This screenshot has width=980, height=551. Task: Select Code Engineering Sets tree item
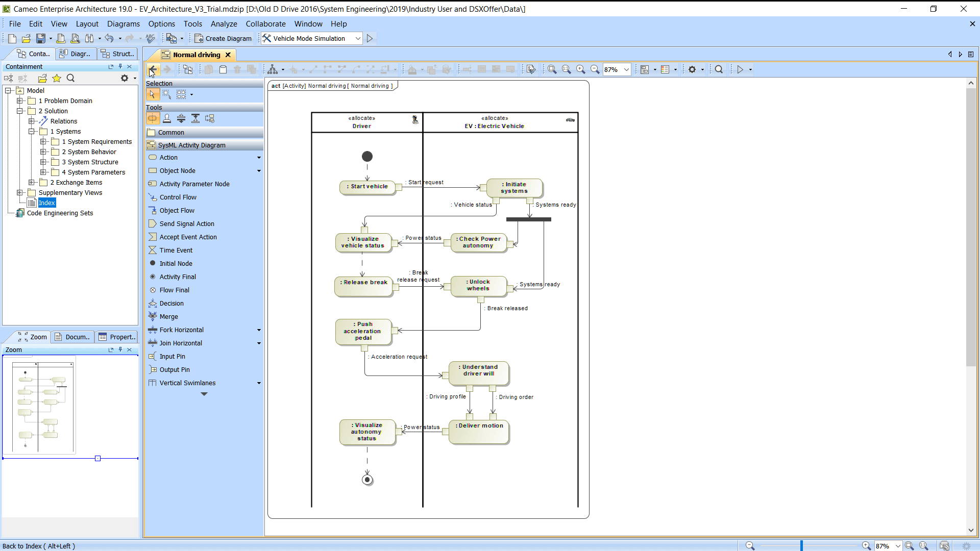pos(60,213)
